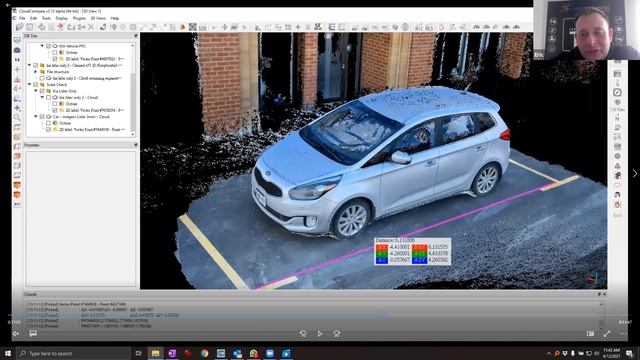Toggle kia lidar only 2 - Cloud checkbox

tap(49, 98)
